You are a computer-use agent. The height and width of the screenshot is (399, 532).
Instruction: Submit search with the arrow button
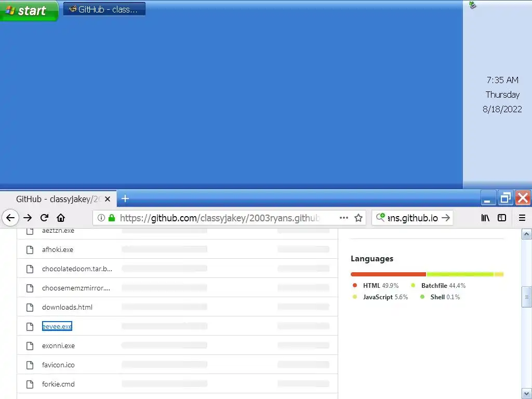446,218
